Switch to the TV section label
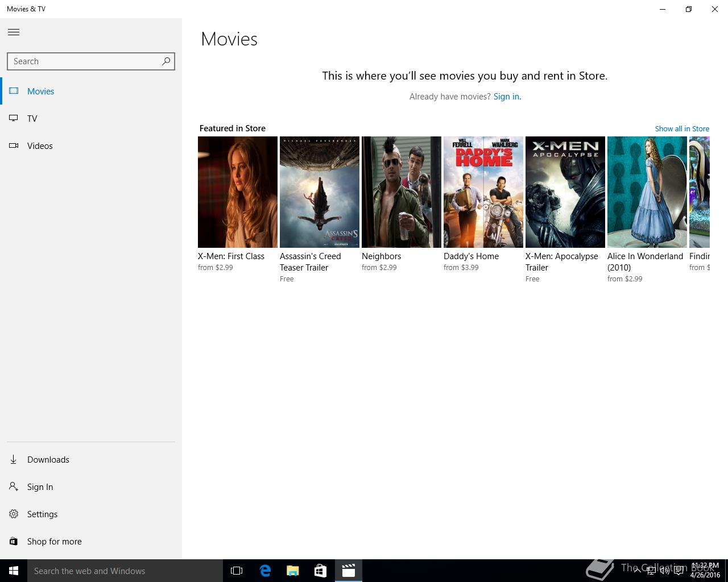This screenshot has height=582, width=728. tap(32, 118)
